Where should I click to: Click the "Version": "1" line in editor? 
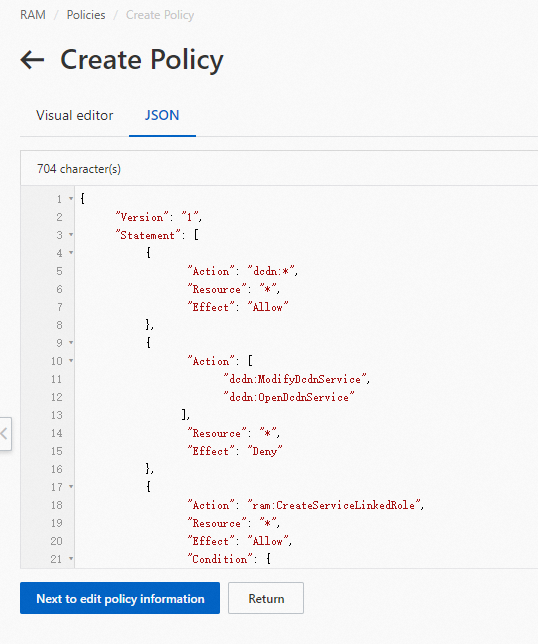pyautogui.click(x=159, y=217)
